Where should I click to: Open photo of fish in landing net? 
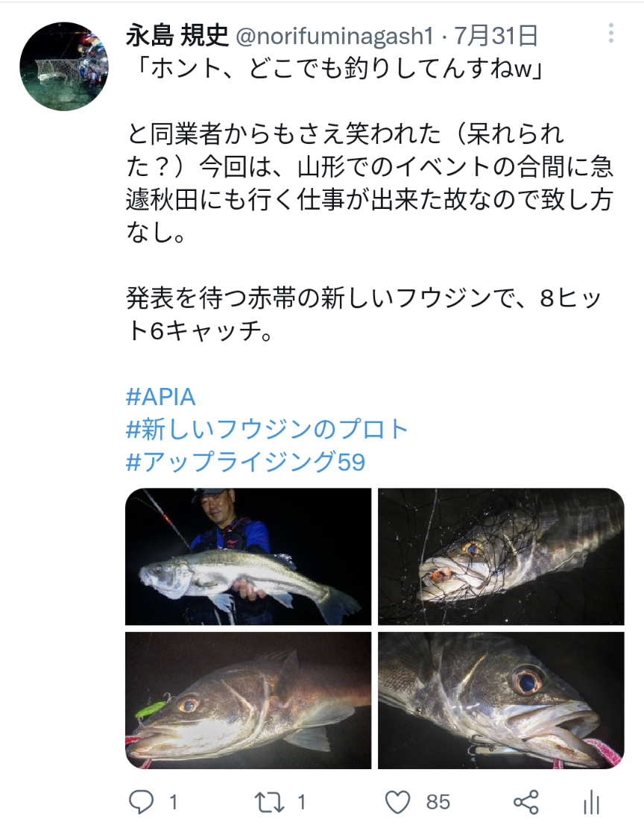click(x=501, y=556)
